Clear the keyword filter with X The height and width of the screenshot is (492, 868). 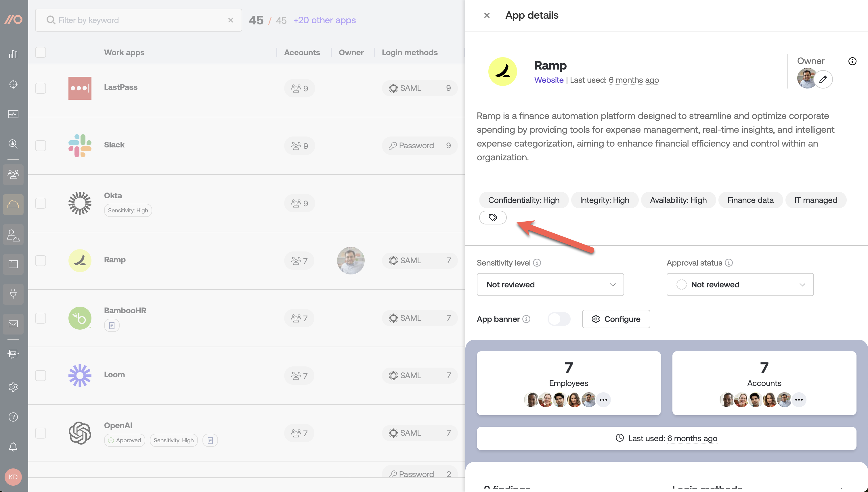click(231, 20)
